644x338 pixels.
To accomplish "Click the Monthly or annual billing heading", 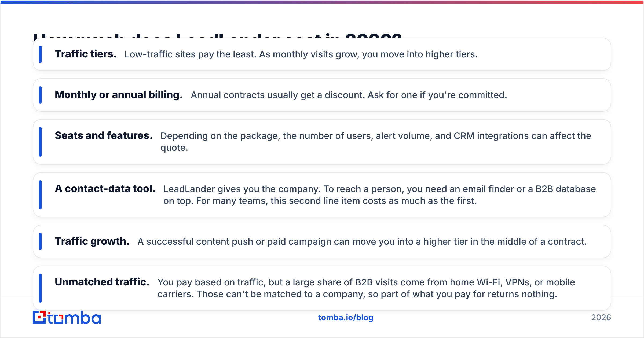I will pos(119,95).
